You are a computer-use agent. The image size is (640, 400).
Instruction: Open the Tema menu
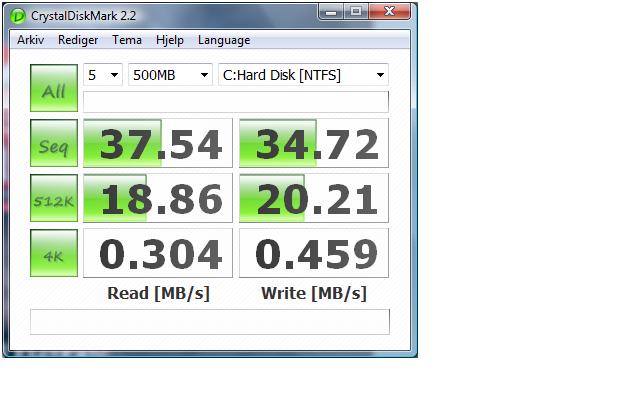click(127, 40)
